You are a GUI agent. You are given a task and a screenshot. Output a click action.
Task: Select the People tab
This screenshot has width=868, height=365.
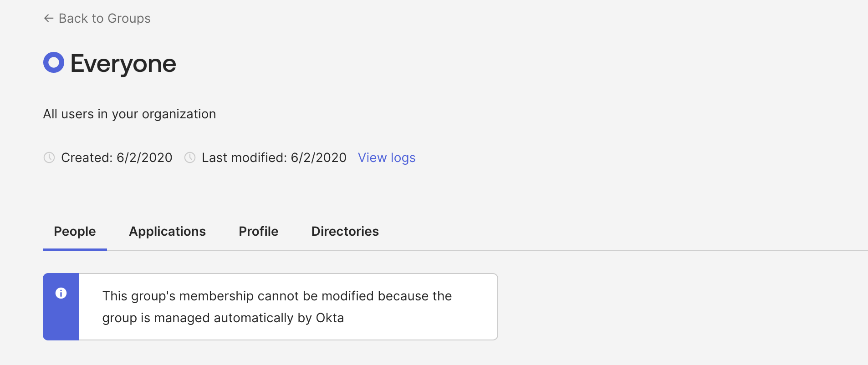(75, 231)
